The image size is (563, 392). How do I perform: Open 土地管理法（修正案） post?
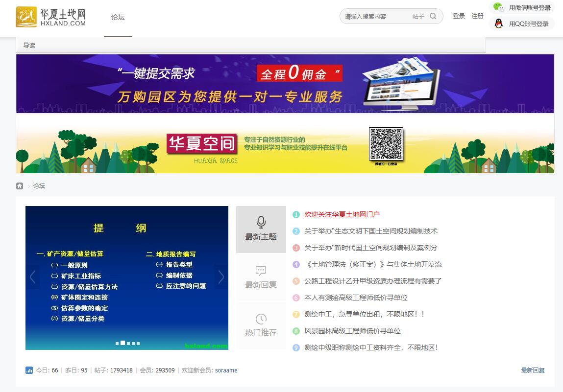click(x=373, y=264)
